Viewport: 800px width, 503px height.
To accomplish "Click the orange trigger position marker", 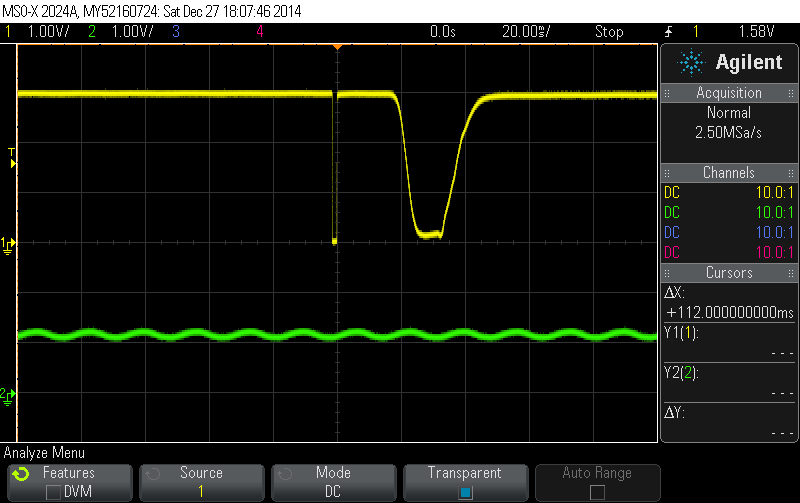I will point(337,47).
